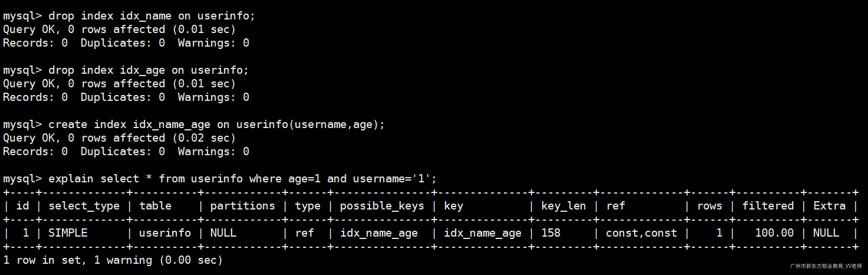
Task: Click the 'explain select' query line
Action: point(220,179)
